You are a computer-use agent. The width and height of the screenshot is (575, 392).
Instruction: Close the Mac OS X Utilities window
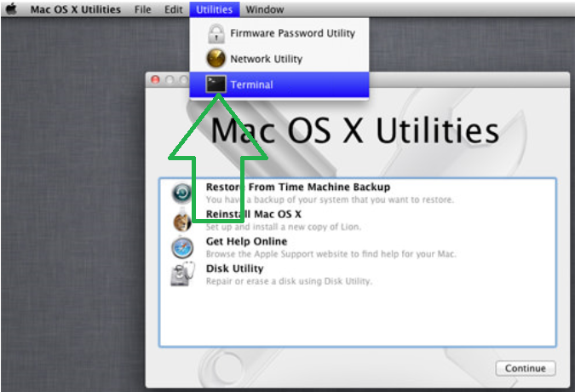(155, 79)
